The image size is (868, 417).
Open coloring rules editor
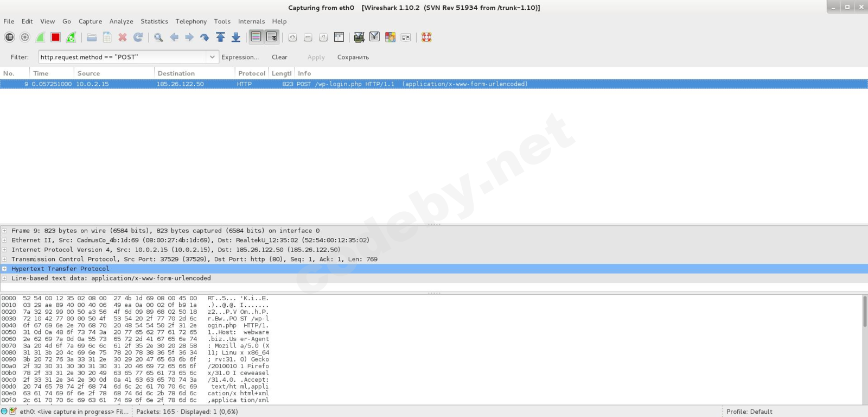[390, 37]
